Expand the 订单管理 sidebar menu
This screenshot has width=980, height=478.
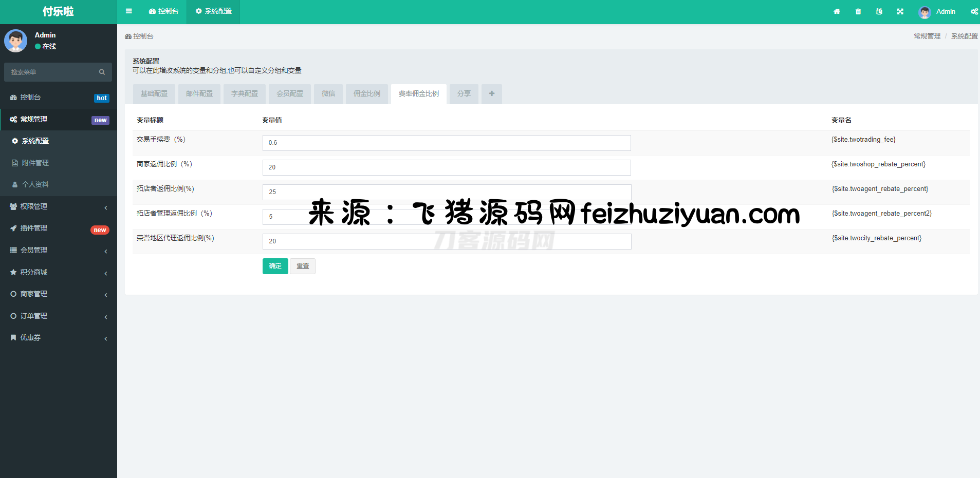[x=58, y=316]
